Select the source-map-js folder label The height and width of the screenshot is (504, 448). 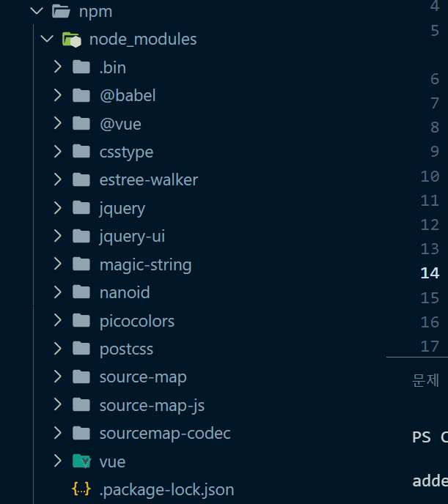(152, 406)
